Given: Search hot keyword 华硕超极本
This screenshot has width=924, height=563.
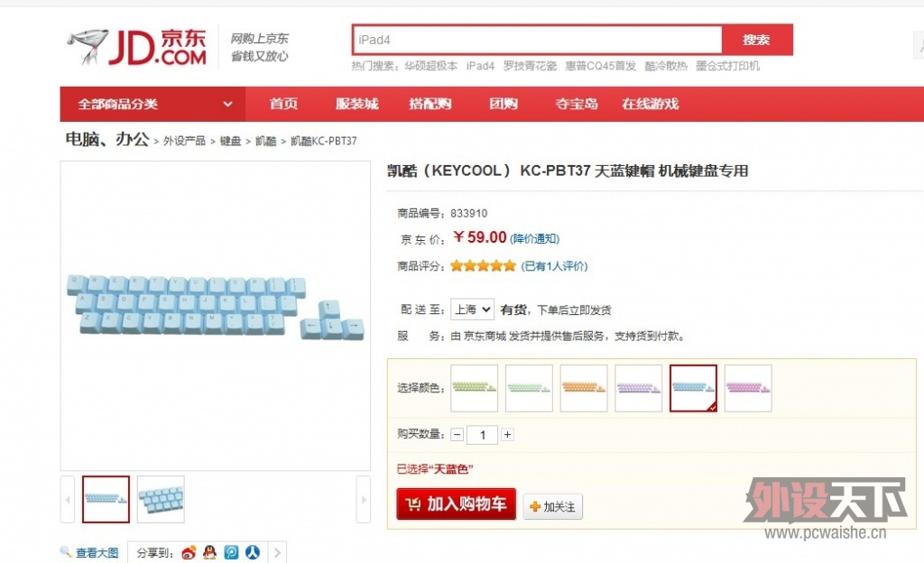Looking at the screenshot, I should pos(431,66).
